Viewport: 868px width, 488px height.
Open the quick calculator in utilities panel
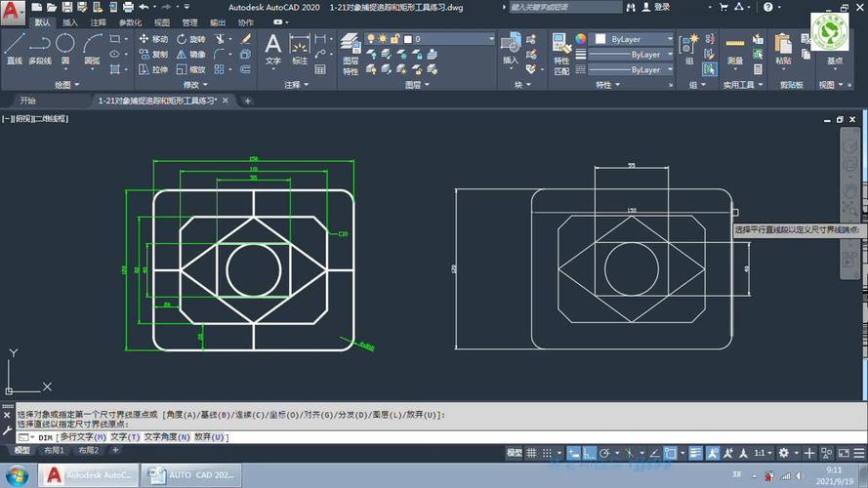pos(758,69)
